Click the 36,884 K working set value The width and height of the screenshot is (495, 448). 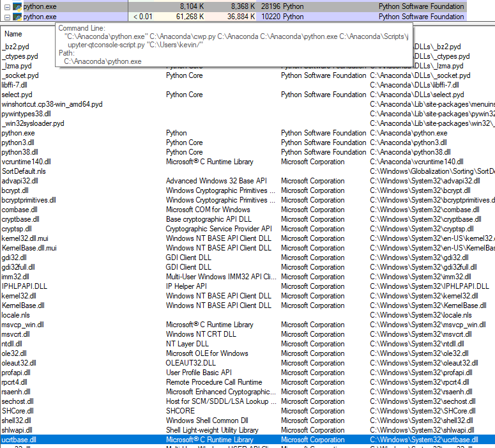241,17
